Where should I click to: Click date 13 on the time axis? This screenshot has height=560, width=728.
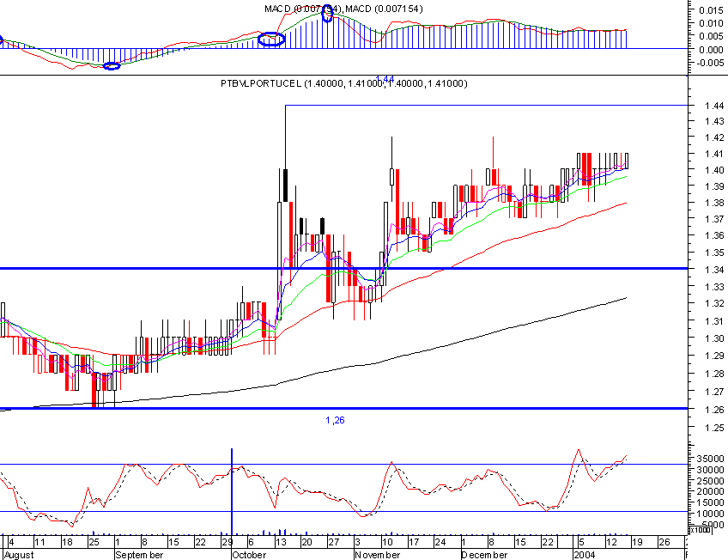tap(281, 542)
